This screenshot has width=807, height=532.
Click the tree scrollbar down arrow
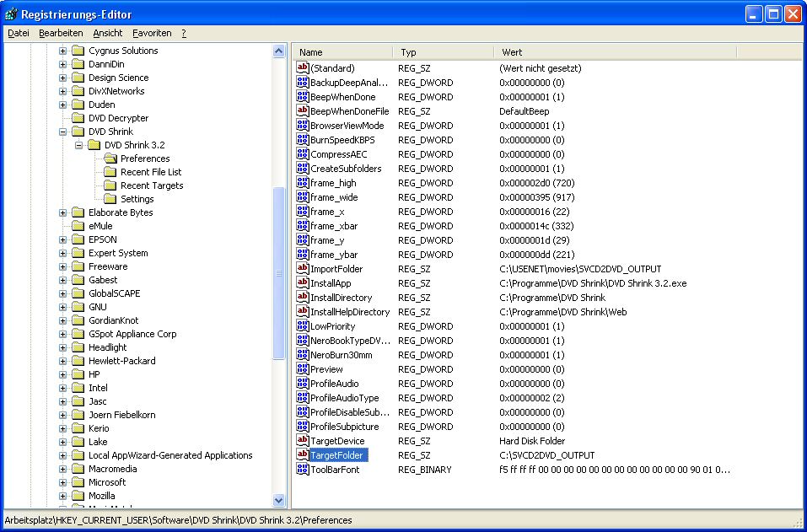coord(278,500)
